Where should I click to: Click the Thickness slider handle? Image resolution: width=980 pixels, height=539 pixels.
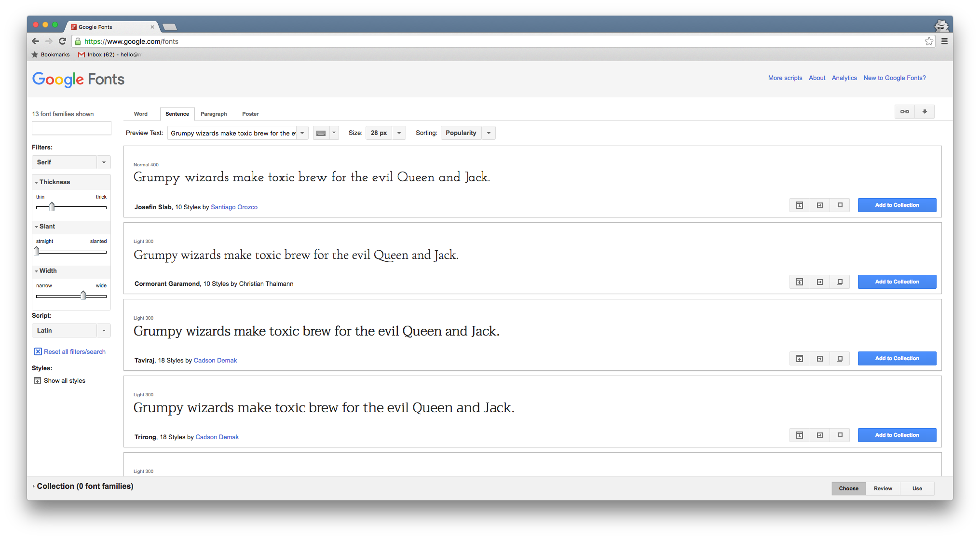(x=52, y=207)
